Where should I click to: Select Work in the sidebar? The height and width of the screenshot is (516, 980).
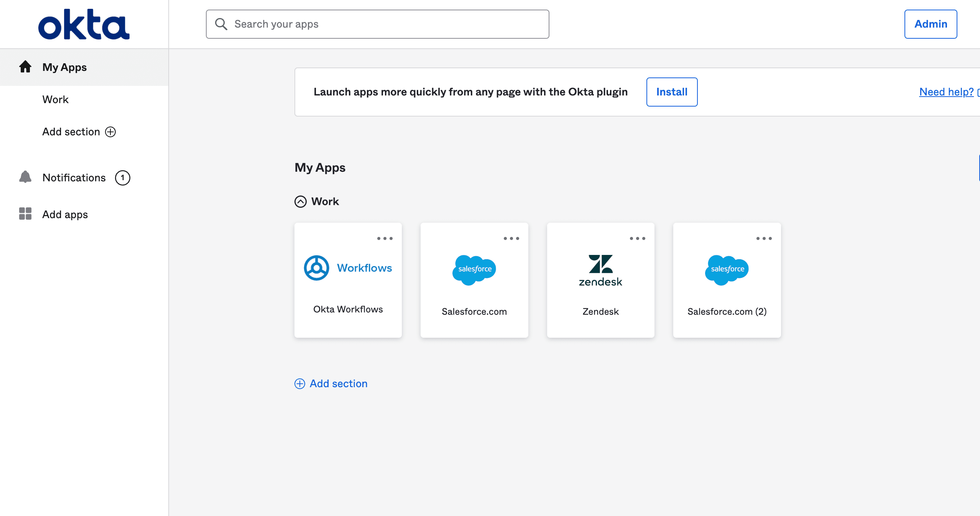tap(56, 99)
